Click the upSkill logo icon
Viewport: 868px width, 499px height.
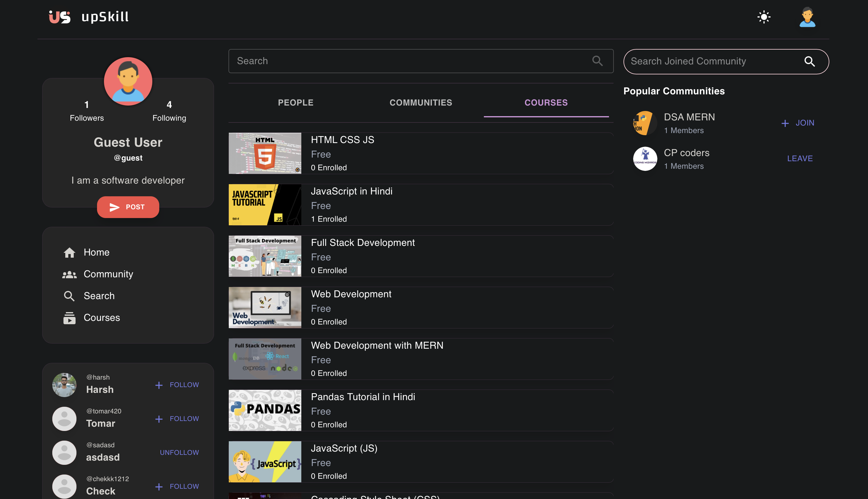pos(59,16)
